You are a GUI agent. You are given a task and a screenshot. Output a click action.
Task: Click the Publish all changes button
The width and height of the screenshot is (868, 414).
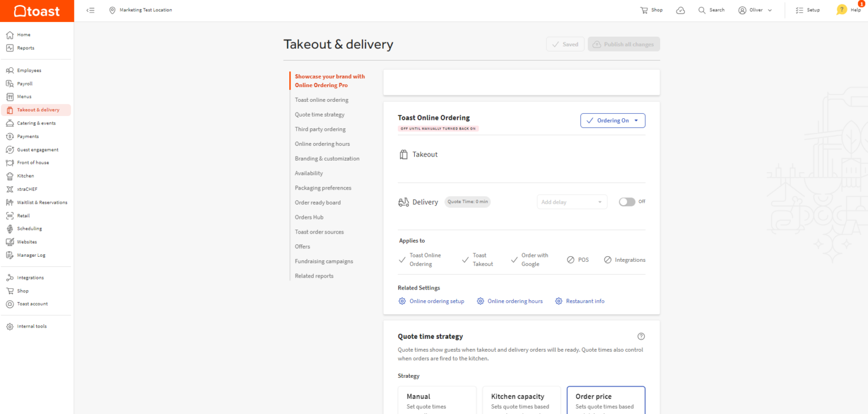pyautogui.click(x=623, y=44)
